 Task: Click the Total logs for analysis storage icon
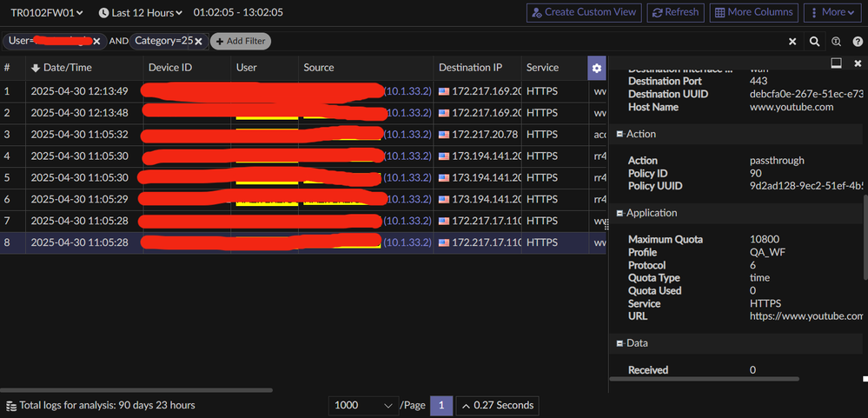[x=11, y=405]
